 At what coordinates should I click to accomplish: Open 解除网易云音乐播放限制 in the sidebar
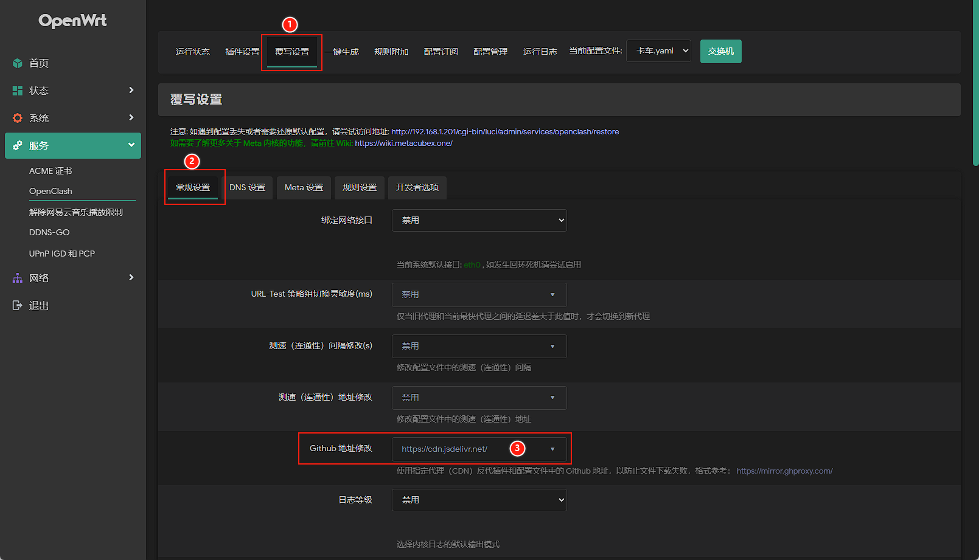pyautogui.click(x=76, y=212)
